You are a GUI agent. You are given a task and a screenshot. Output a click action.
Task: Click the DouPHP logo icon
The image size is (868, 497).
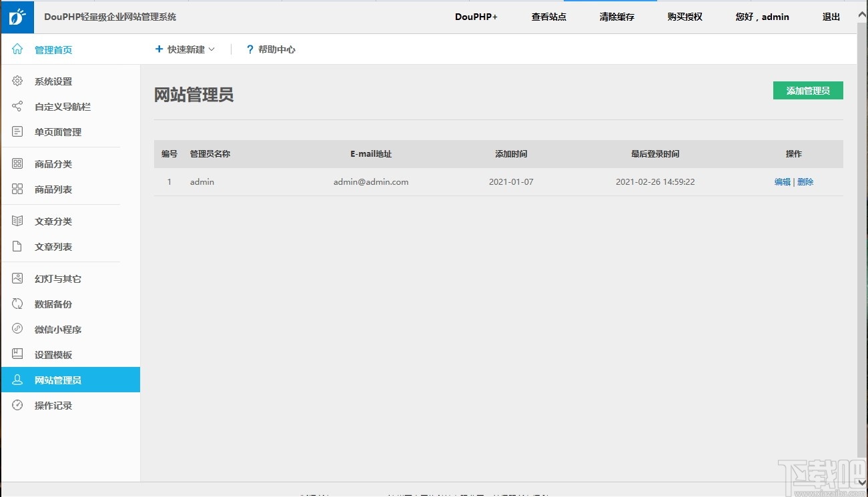(17, 17)
